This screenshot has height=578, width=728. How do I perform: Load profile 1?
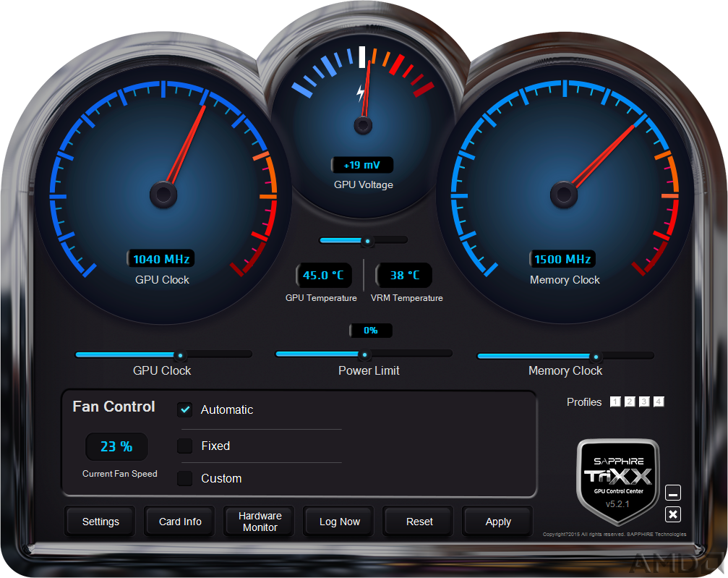[x=615, y=401]
